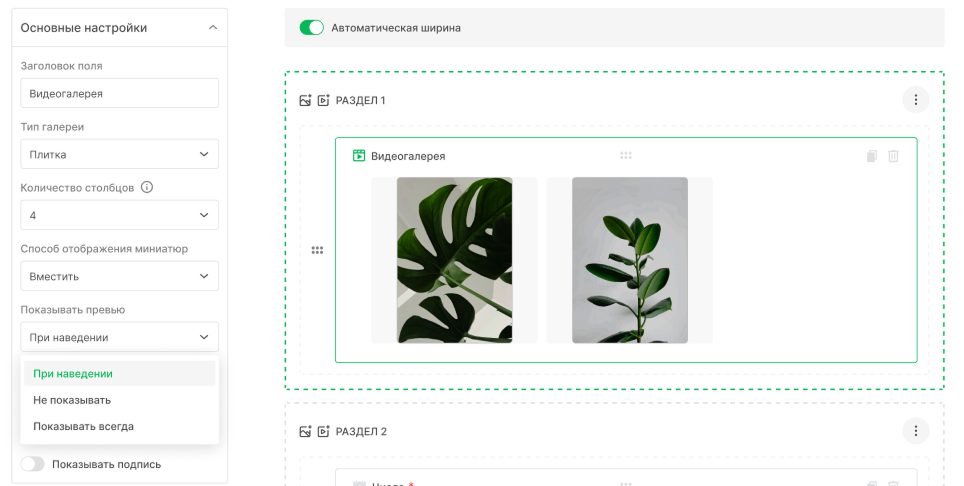Click the РАЗДЕЛ 1 section title
This screenshot has width=964, height=486.
[x=360, y=100]
